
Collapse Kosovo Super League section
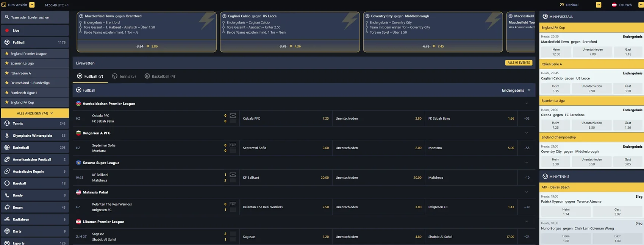(x=526, y=162)
